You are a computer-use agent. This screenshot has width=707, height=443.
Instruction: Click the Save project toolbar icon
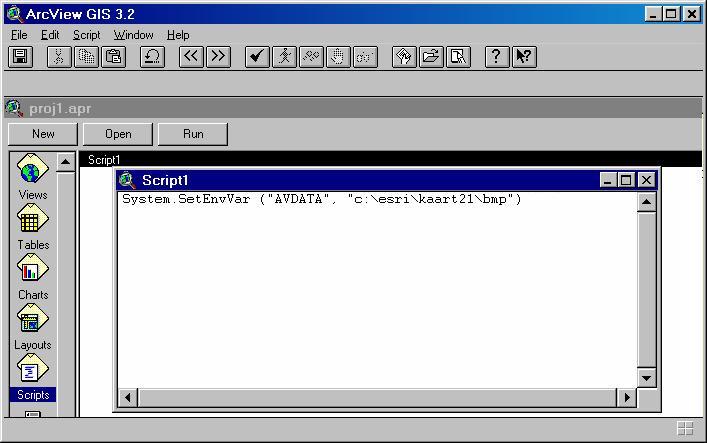(x=21, y=57)
